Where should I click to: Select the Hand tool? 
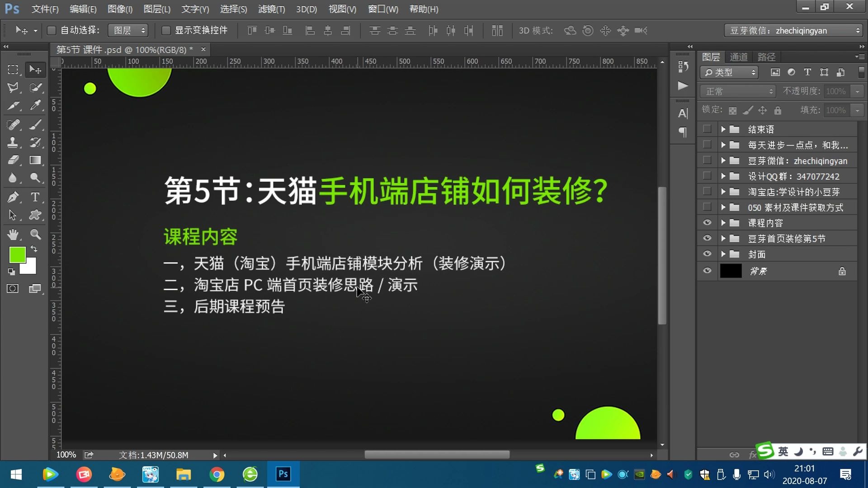13,234
